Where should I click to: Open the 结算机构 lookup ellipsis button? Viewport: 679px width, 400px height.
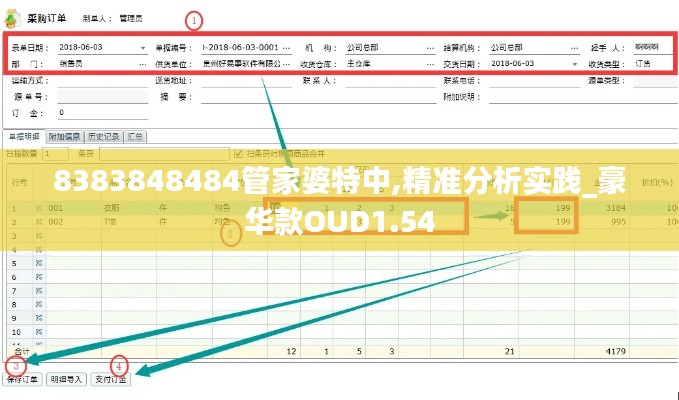coord(574,48)
